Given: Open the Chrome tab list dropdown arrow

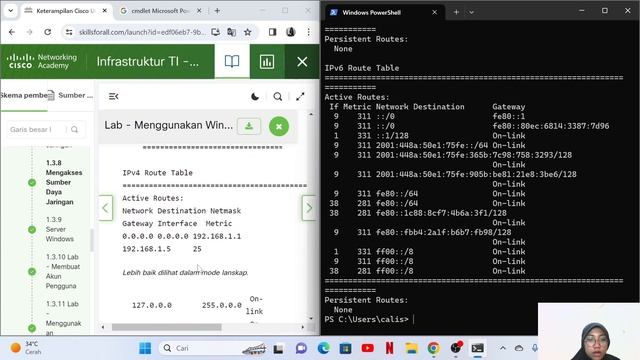Looking at the screenshot, I should click(11, 11).
